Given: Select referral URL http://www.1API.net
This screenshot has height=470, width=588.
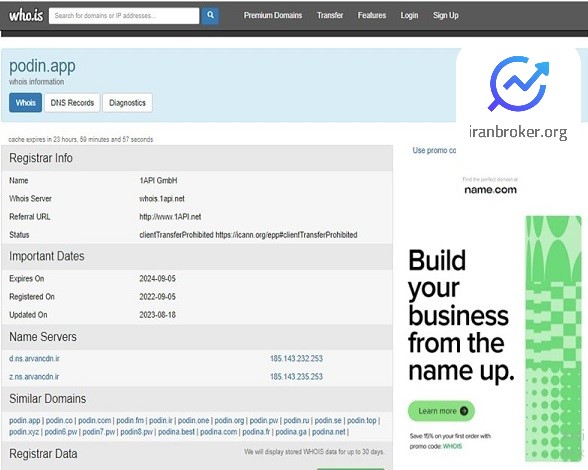Looking at the screenshot, I should [170, 216].
